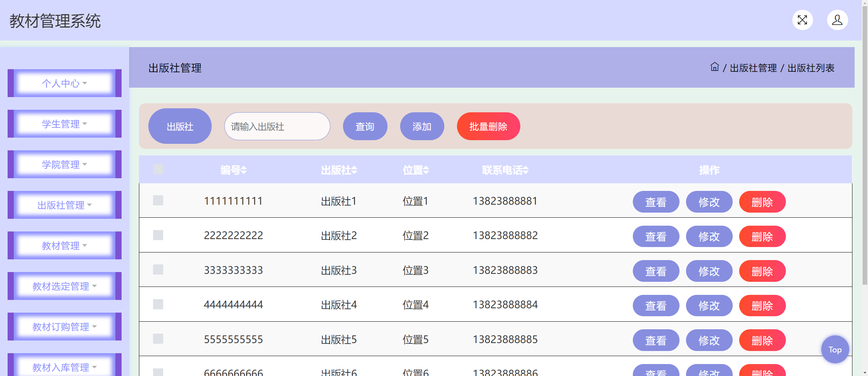Delete 出版社5 with 删除 button
This screenshot has width=868, height=376.
click(762, 340)
